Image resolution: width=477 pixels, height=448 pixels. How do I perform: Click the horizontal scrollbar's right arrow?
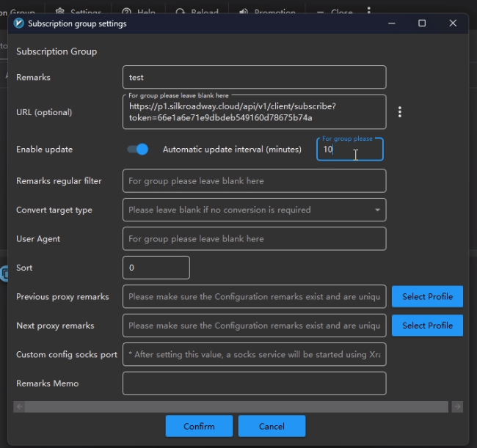[x=457, y=406]
